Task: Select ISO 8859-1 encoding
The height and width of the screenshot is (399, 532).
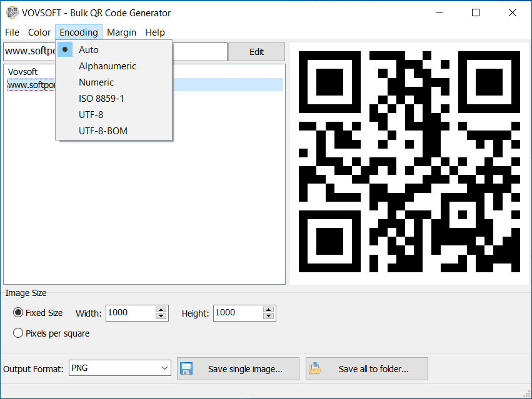Action: [114, 99]
